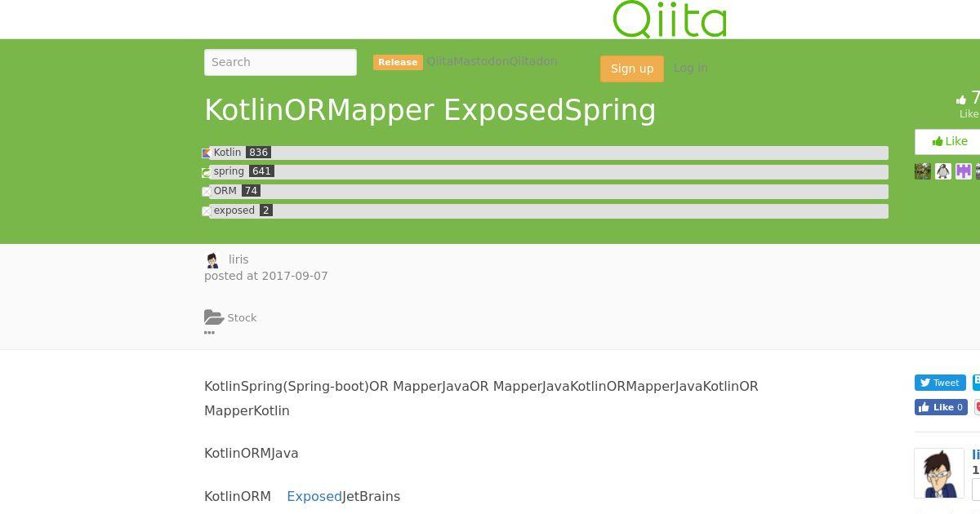
Task: Click the Stock folder button
Action: pos(230,317)
